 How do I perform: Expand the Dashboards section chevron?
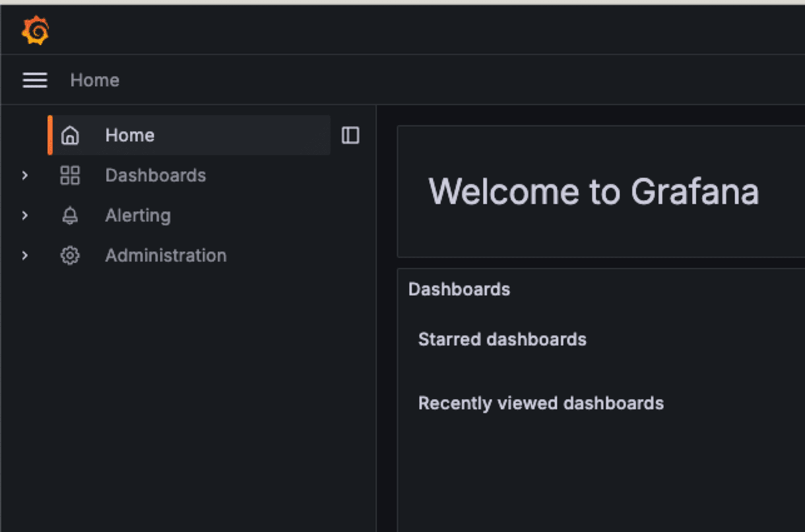coord(25,175)
